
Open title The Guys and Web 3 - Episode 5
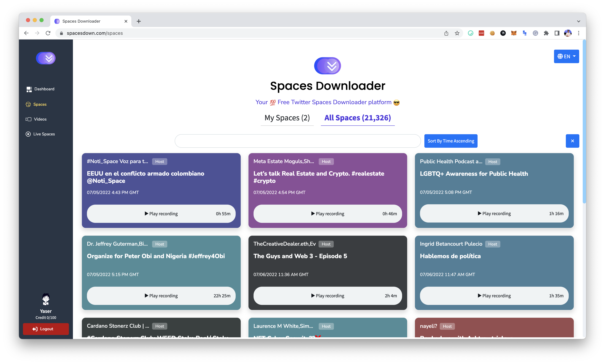(300, 256)
